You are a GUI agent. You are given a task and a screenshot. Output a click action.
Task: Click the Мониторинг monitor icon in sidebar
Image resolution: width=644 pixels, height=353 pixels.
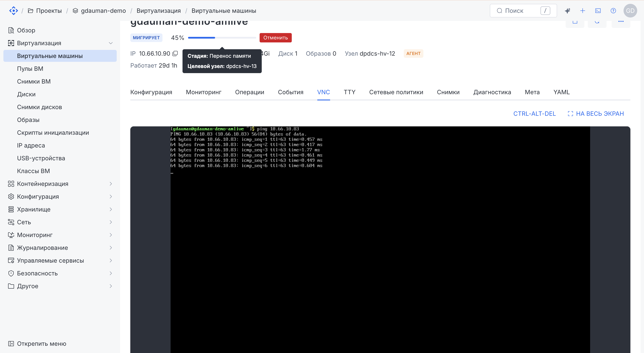(x=11, y=235)
